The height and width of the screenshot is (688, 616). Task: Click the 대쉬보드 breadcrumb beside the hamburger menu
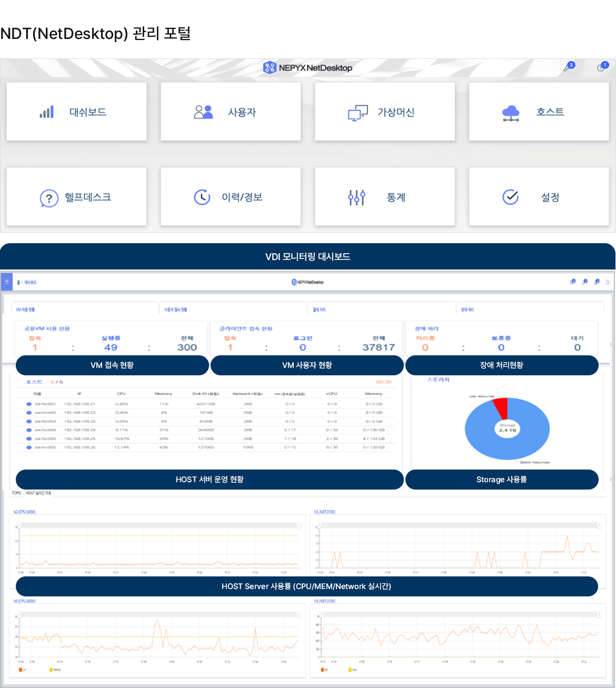(31, 282)
